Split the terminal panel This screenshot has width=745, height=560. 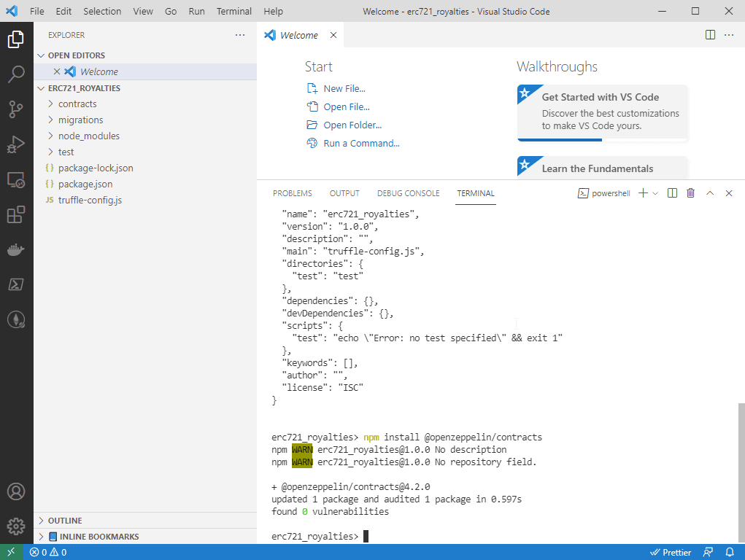point(672,192)
